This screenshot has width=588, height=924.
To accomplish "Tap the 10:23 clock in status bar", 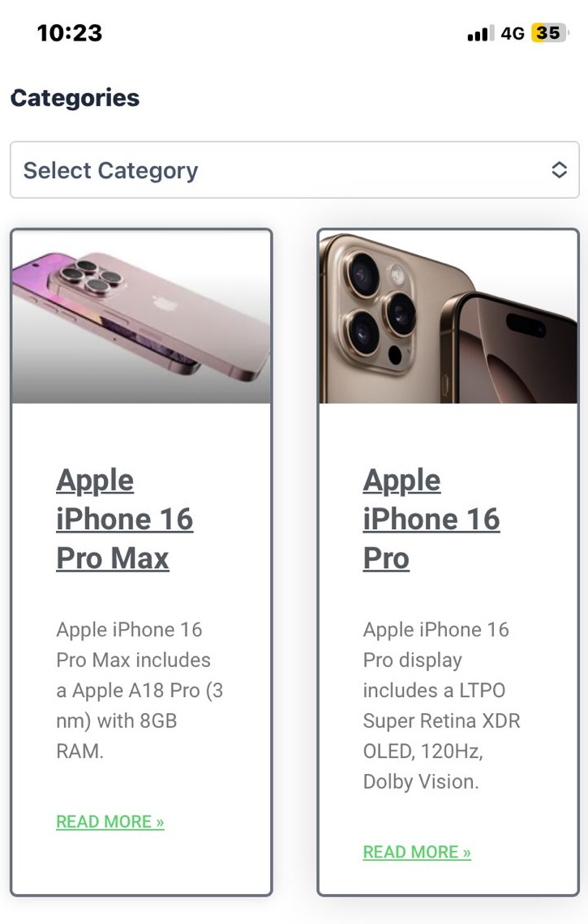I will tap(70, 33).
